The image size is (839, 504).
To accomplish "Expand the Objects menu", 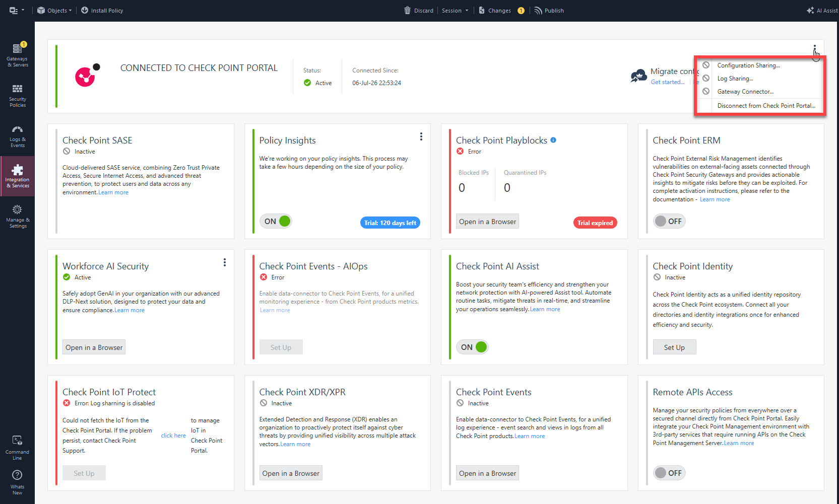I will tap(54, 11).
